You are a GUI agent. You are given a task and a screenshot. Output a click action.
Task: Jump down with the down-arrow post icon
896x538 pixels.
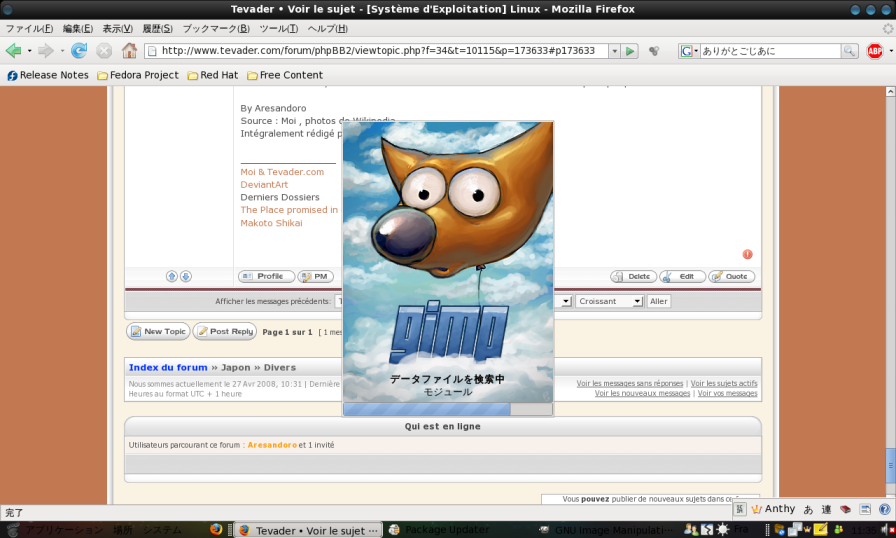pyautogui.click(x=186, y=276)
